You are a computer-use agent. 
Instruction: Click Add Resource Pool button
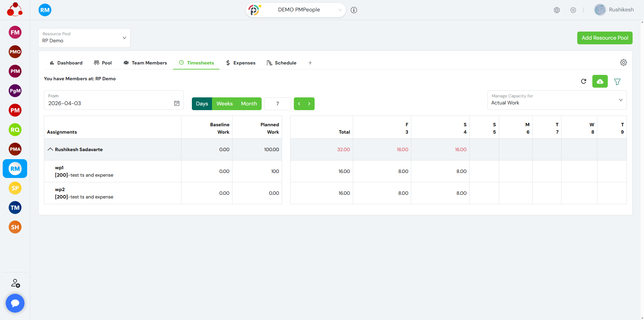click(x=604, y=38)
